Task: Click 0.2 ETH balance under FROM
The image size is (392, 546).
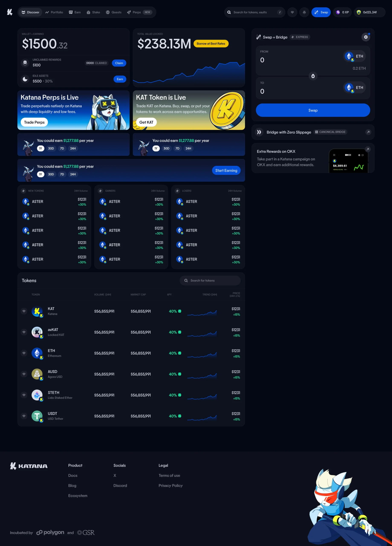Action: 359,68
